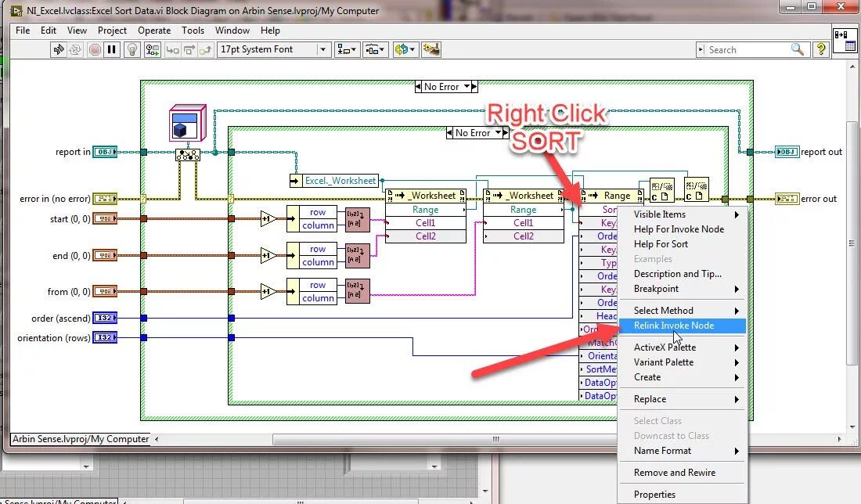The width and height of the screenshot is (861, 504).
Task: Open Properties from context menu
Action: [x=682, y=494]
